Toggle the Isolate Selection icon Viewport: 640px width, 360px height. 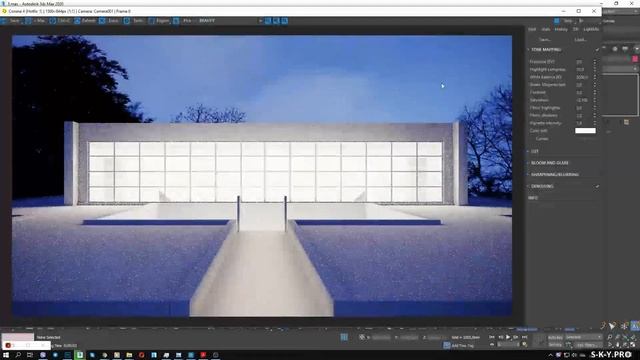(344, 337)
